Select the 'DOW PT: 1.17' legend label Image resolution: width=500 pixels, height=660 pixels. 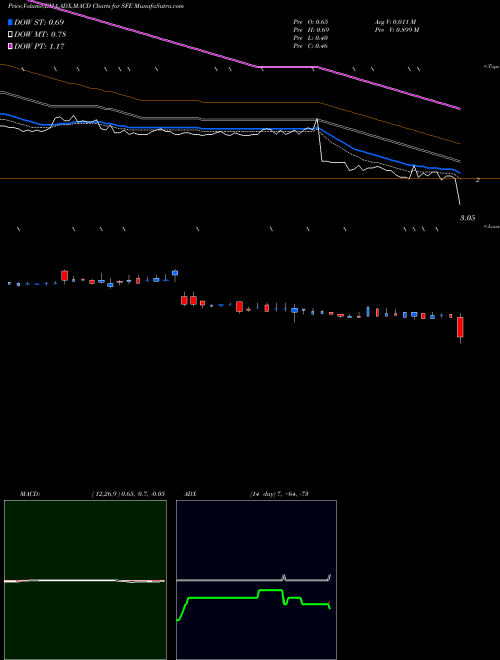click(x=39, y=46)
